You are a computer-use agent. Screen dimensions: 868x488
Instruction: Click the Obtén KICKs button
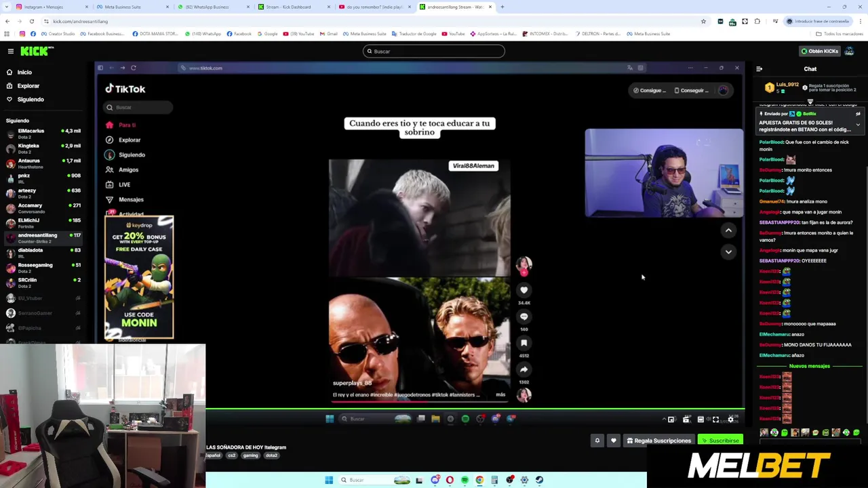coord(820,52)
